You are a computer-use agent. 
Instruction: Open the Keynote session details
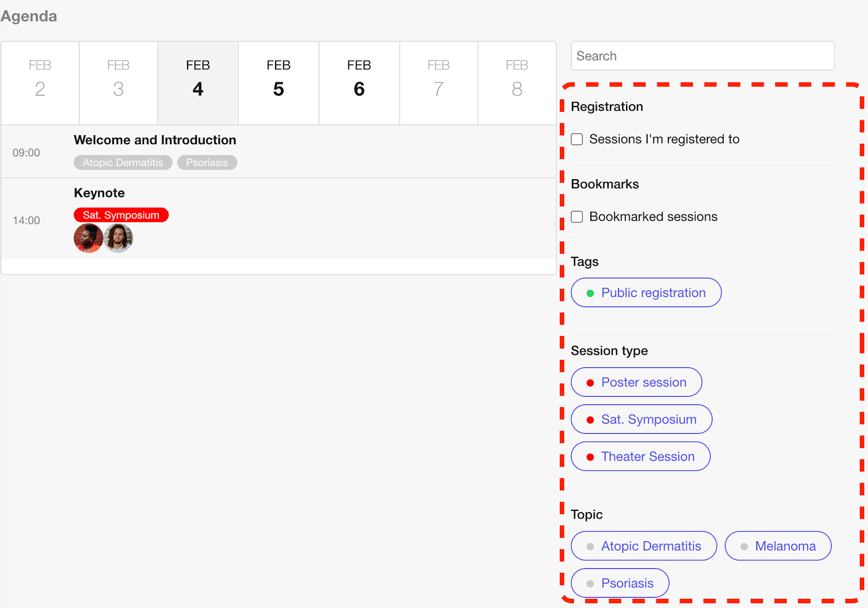click(99, 193)
